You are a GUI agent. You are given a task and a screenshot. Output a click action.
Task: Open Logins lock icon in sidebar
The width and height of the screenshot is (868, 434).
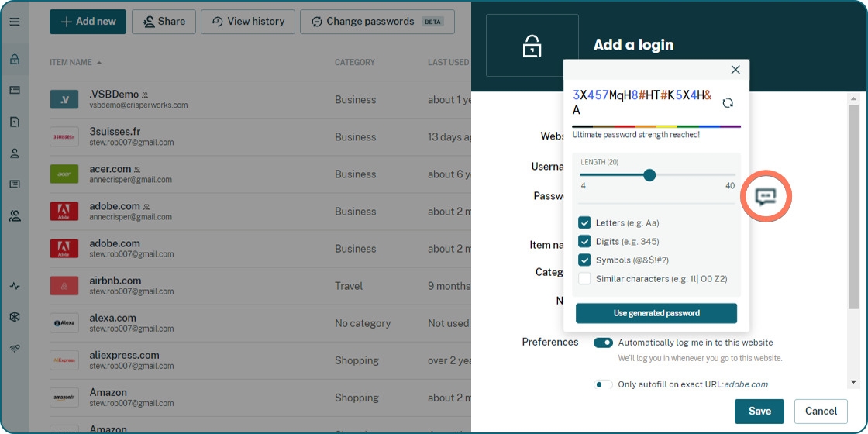pos(15,59)
